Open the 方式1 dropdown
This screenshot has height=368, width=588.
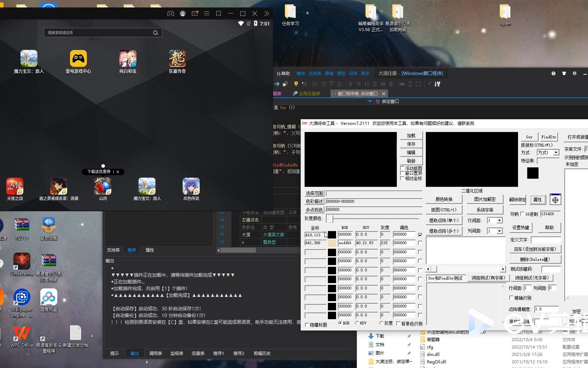coord(556,153)
